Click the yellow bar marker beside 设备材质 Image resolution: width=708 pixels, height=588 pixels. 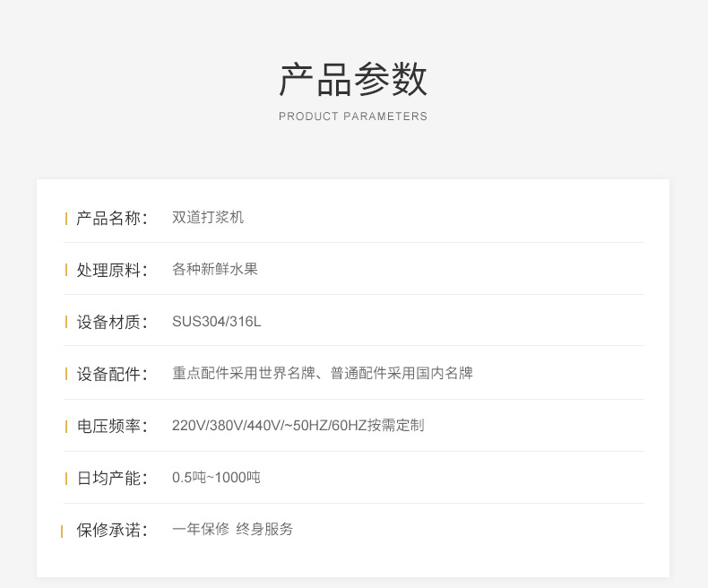(66, 323)
